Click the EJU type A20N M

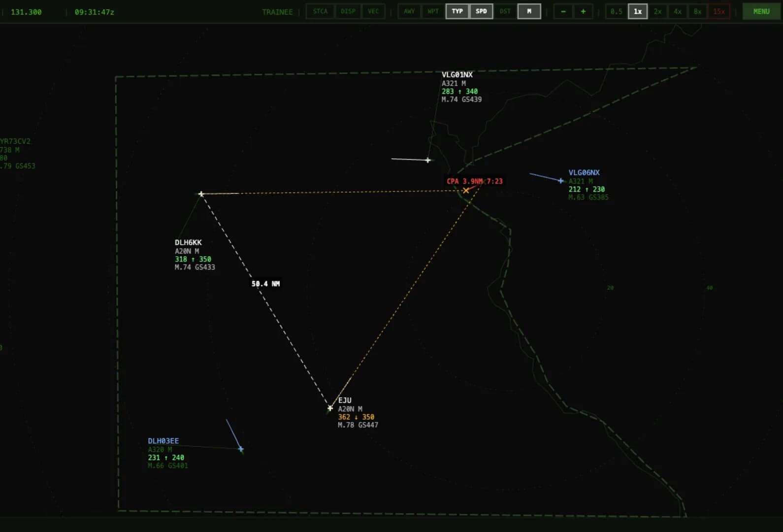pos(350,409)
